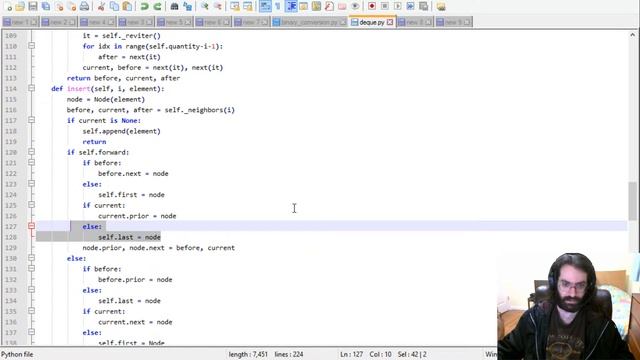This screenshot has height=360, width=640.
Task: Undo last edit with green arrow
Action: pyautogui.click(x=144, y=6)
